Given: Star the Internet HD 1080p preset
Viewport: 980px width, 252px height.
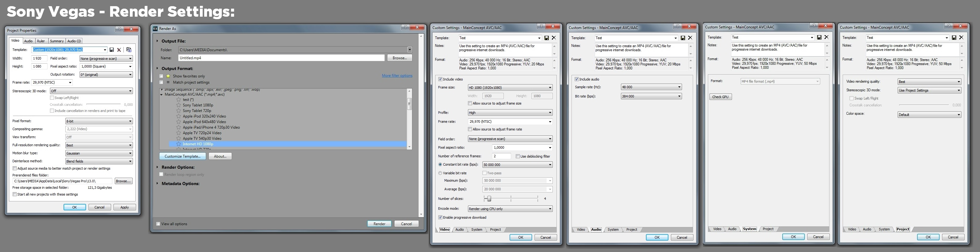Looking at the screenshot, I should [x=178, y=144].
